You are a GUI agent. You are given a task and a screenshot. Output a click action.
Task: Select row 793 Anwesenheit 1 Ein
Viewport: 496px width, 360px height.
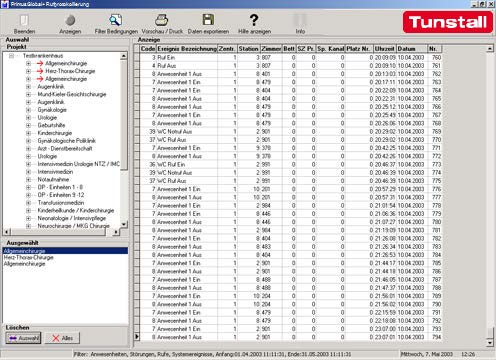coord(291,329)
